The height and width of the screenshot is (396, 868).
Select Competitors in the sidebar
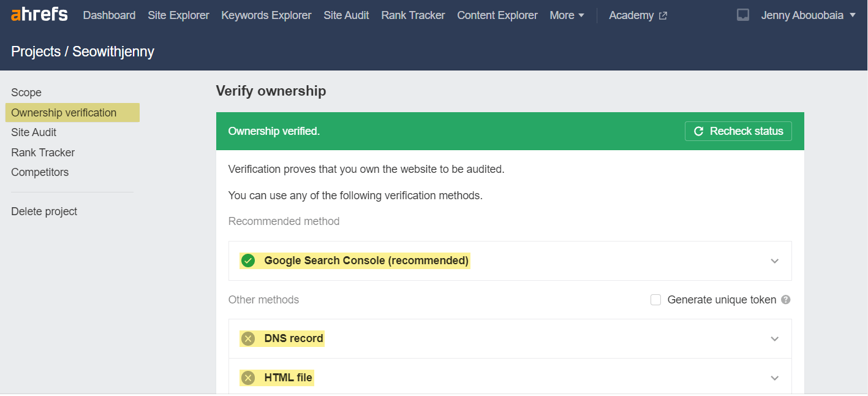coord(40,172)
